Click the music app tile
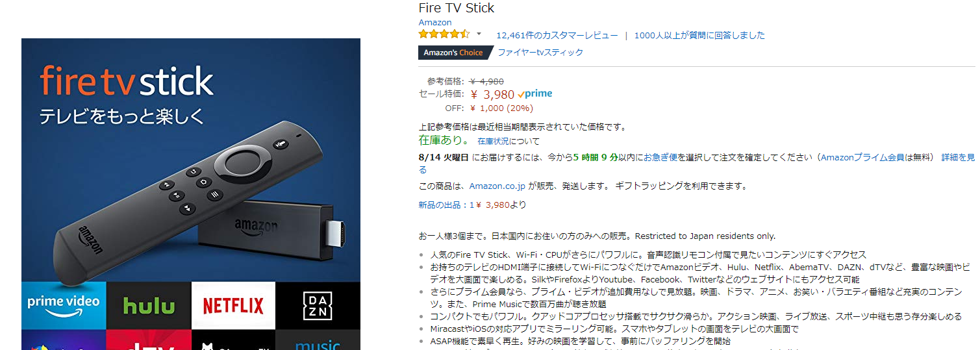Screen dimensions: 980x350 [318, 340]
